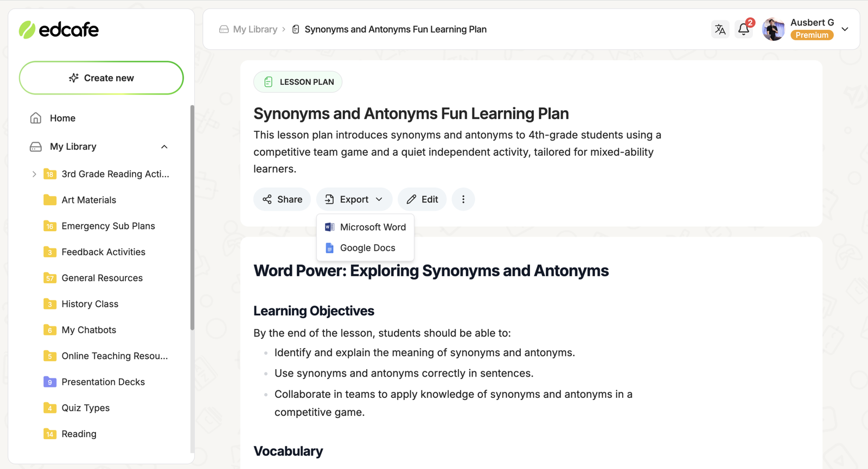
Task: Click the Ausbert G profile avatar
Action: tap(773, 29)
